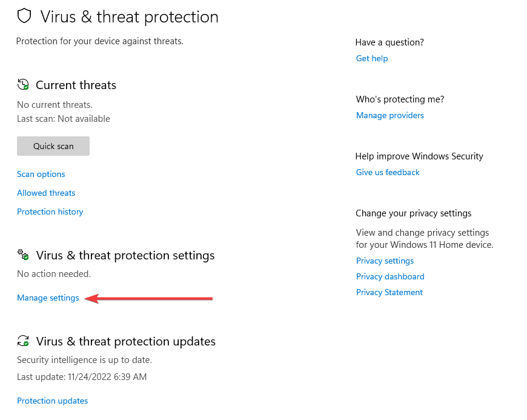The image size is (527, 420).
Task: Open Protection updates link
Action: pos(53,401)
